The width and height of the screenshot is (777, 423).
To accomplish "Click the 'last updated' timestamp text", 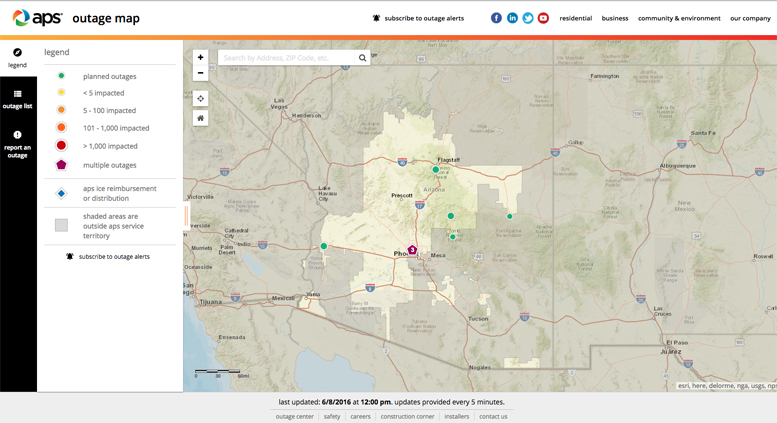I will 391,402.
